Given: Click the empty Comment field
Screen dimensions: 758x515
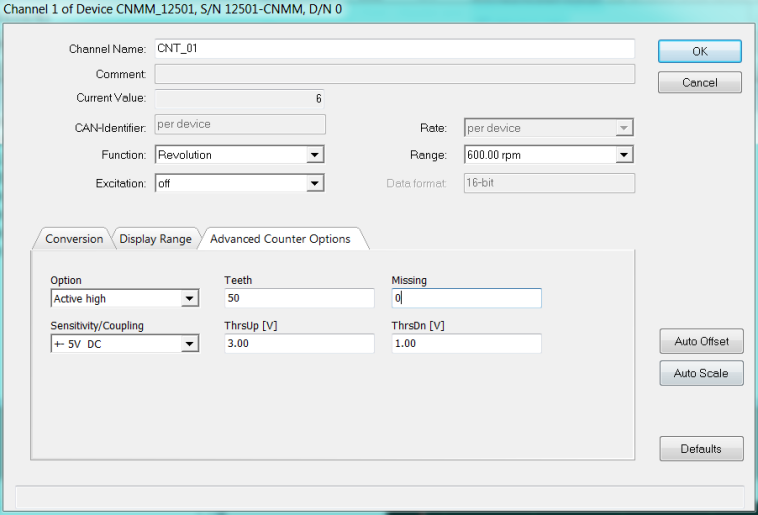Looking at the screenshot, I should point(394,74).
